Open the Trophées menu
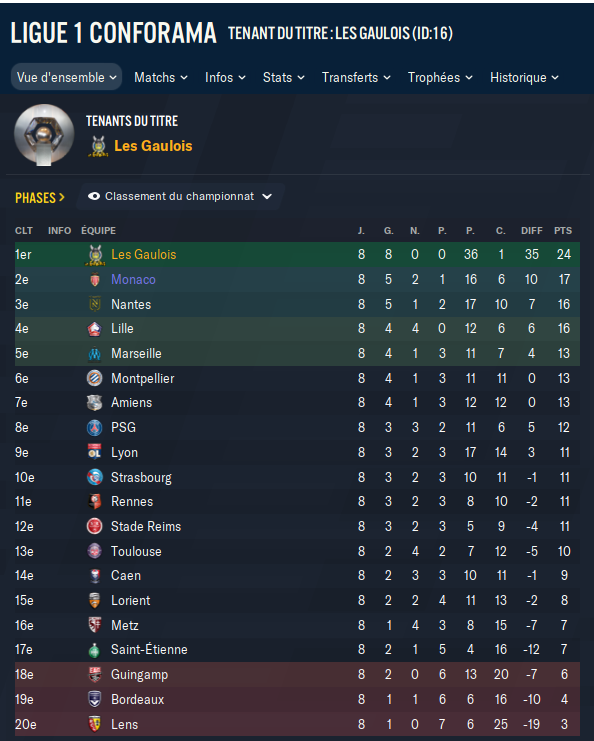Screen dimensions: 594x741 point(440,77)
